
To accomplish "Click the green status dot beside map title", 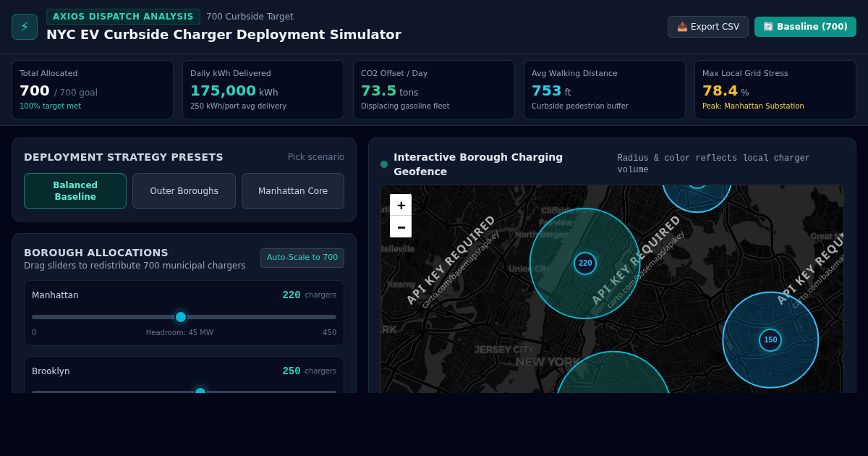I will tap(384, 164).
